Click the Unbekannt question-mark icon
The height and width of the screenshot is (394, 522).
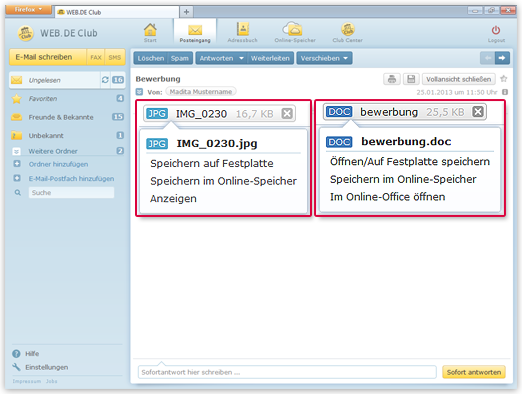(x=16, y=136)
